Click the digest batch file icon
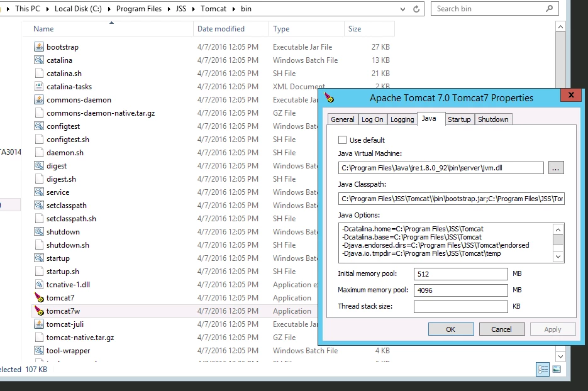This screenshot has height=391, width=588. coord(39,166)
